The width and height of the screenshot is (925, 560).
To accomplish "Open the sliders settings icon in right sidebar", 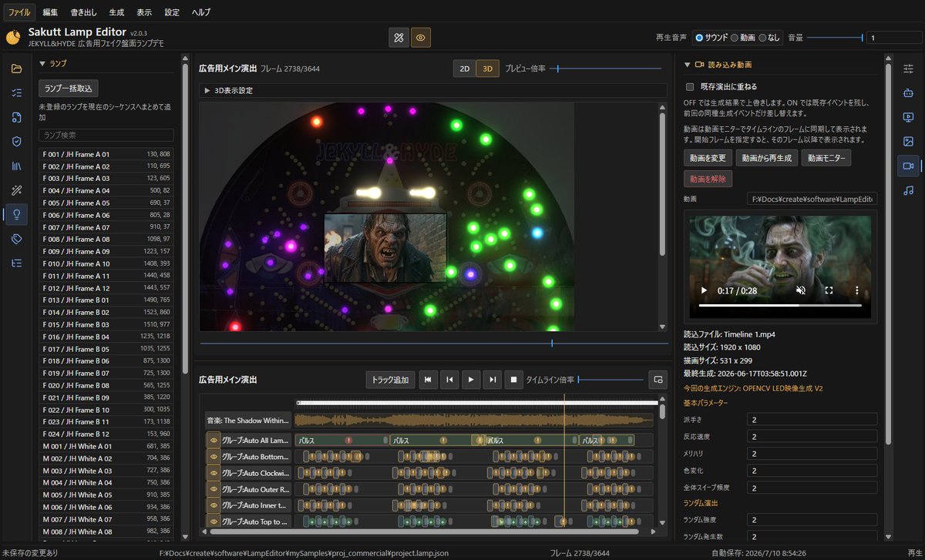I will coord(908,69).
